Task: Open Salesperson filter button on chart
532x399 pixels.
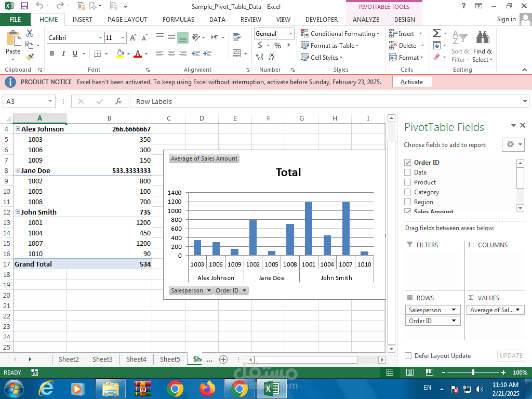Action: pyautogui.click(x=191, y=290)
